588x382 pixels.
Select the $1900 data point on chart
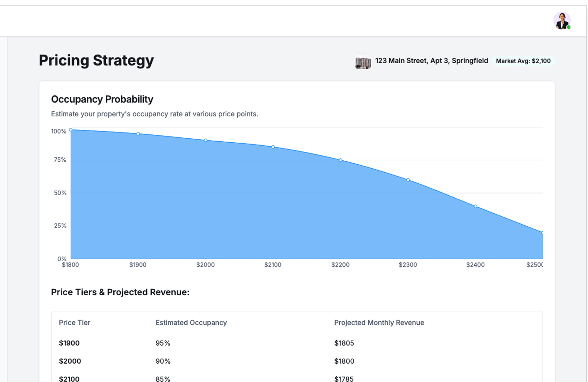pos(138,134)
